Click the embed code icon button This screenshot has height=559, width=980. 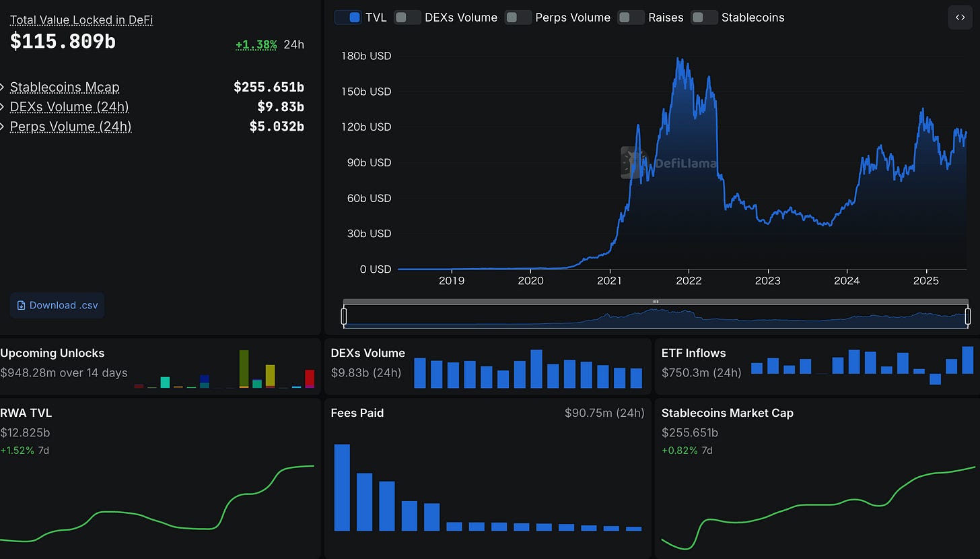(960, 18)
